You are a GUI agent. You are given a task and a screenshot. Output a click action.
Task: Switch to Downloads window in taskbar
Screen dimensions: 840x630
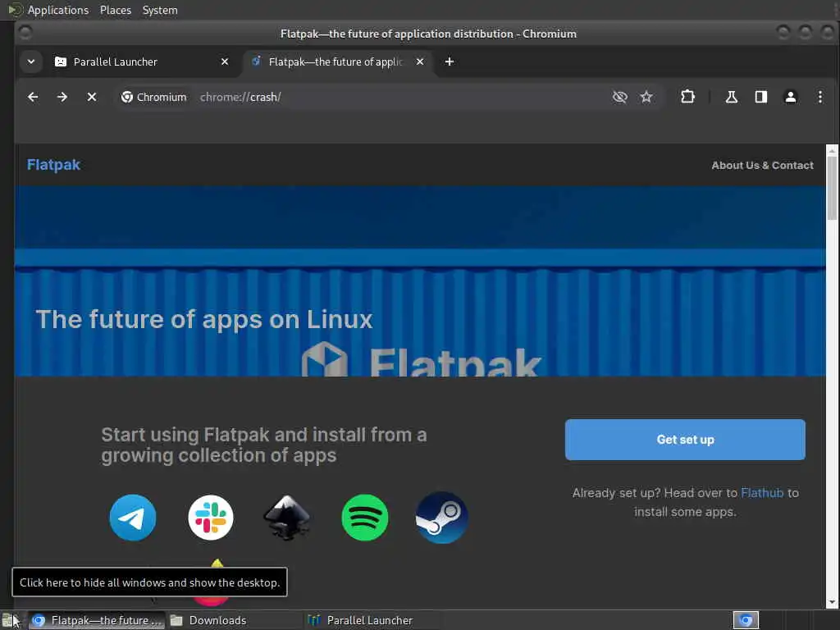pyautogui.click(x=234, y=620)
